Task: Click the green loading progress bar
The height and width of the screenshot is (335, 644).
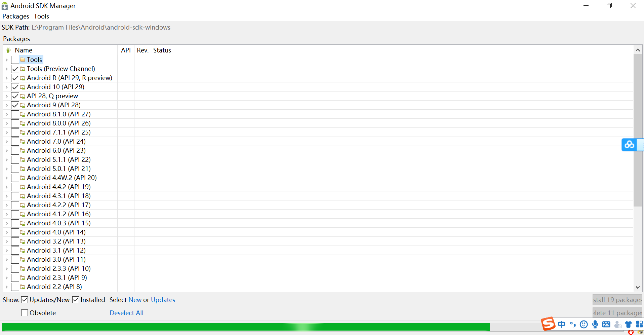Action: (246, 327)
